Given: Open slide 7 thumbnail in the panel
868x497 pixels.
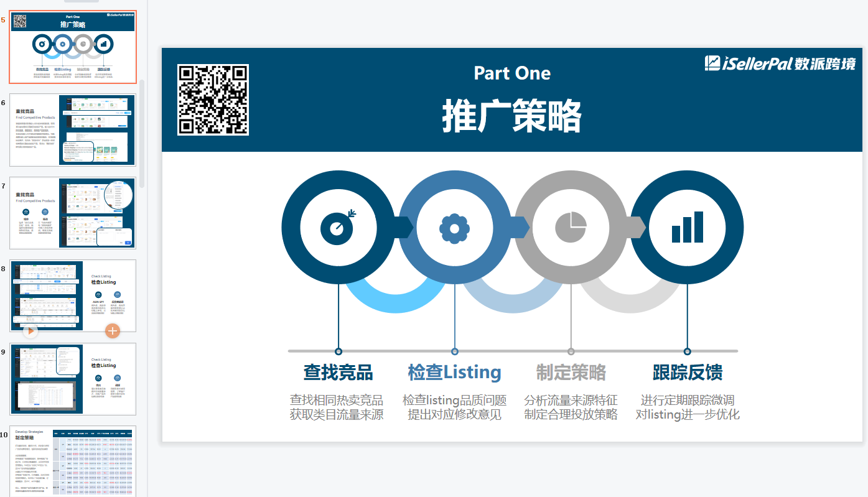Looking at the screenshot, I should [x=73, y=213].
